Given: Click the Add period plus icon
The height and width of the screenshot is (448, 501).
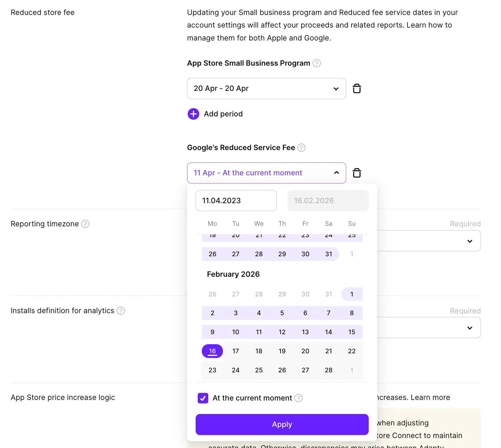Looking at the screenshot, I should pyautogui.click(x=193, y=114).
